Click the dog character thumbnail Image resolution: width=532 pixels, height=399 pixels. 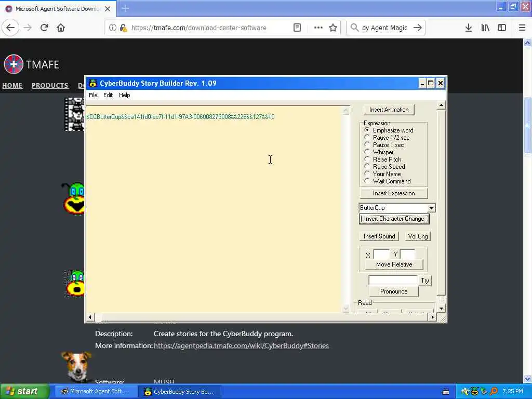(x=77, y=366)
